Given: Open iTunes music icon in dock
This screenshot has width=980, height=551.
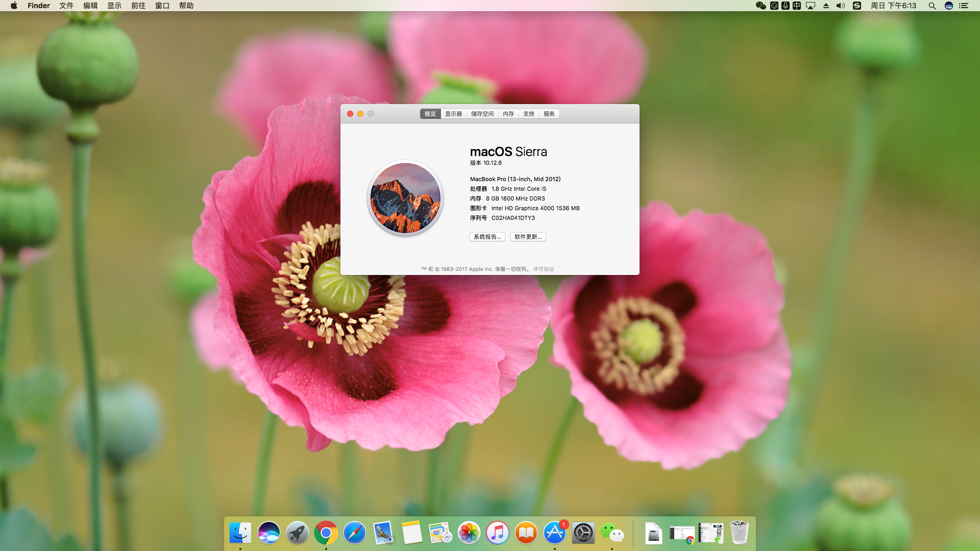Looking at the screenshot, I should [x=498, y=534].
